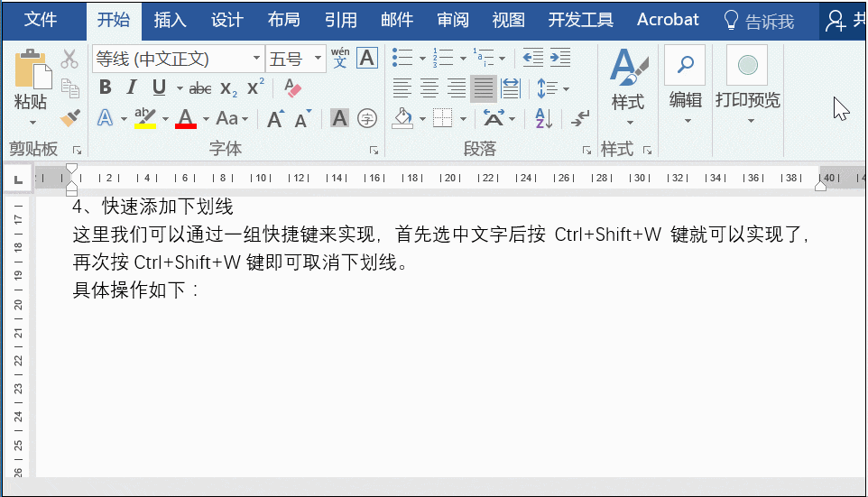Select the Format Painter brush icon
The image size is (868, 497).
click(70, 117)
